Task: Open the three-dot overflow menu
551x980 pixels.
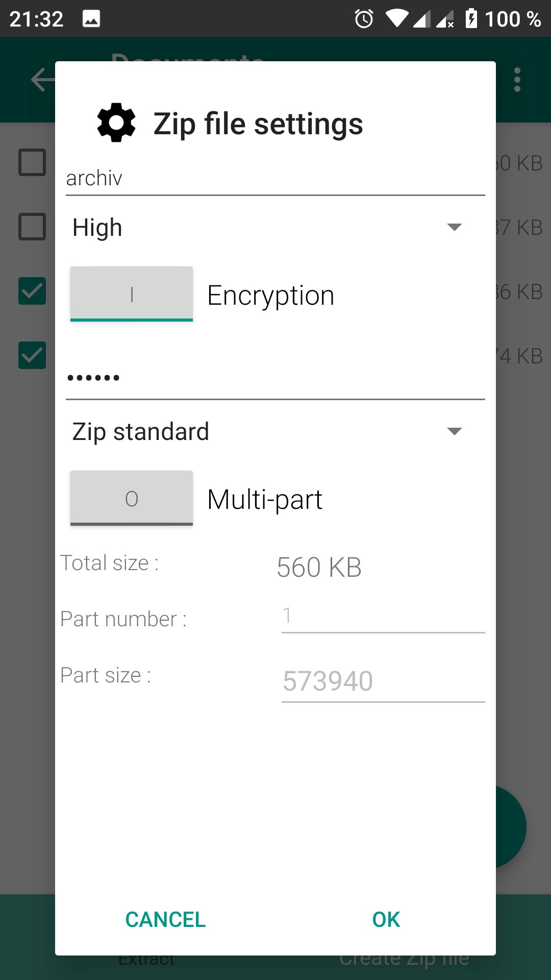Action: (517, 80)
